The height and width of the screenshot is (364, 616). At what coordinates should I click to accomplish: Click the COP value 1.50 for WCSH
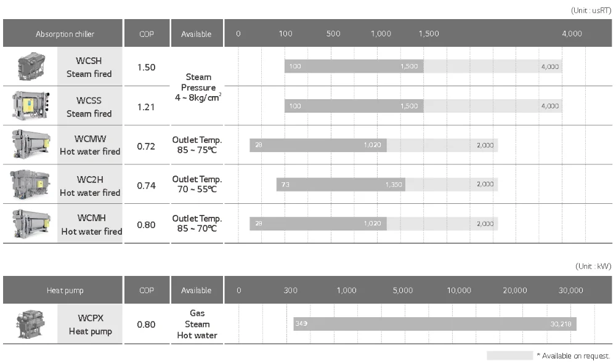(x=146, y=67)
